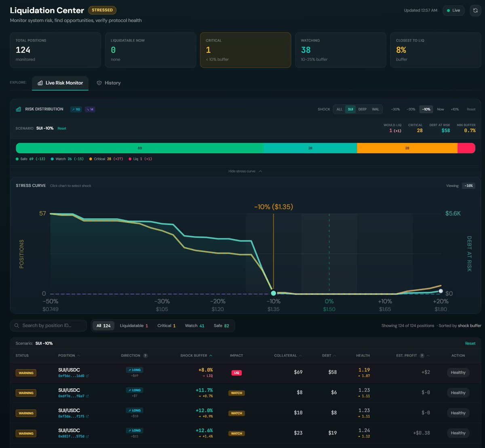
Task: Select DEEP shock asset filter
Action: coord(363,109)
